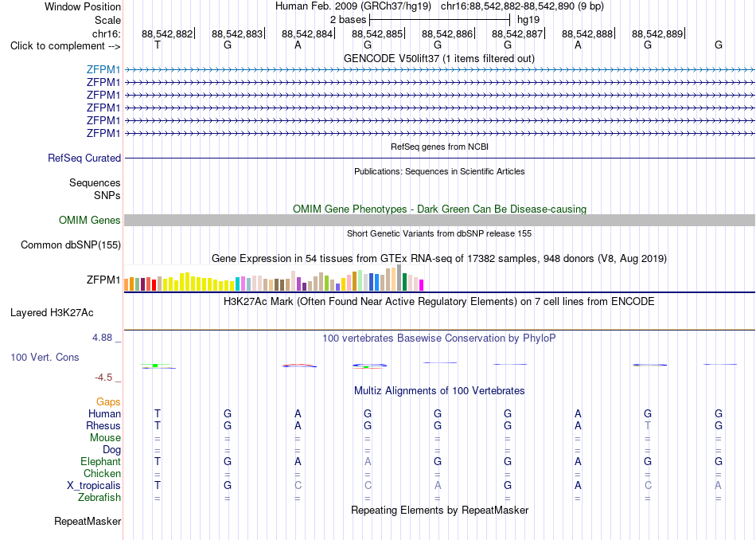Open 'Publications: Sequences in Scientific Articles' title
Screen dimensions: 756x540
point(439,171)
